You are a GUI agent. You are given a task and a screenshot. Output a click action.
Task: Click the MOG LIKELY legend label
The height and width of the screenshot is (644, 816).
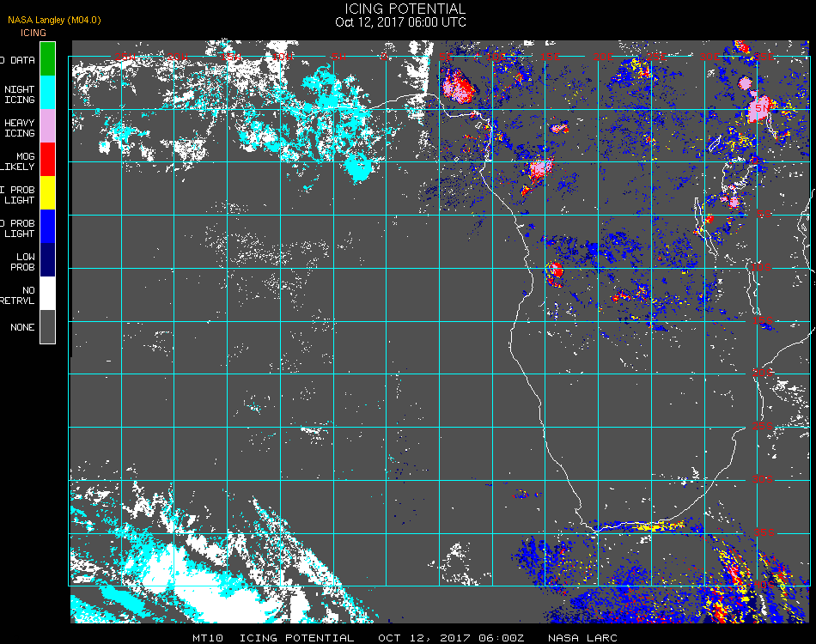(18, 161)
